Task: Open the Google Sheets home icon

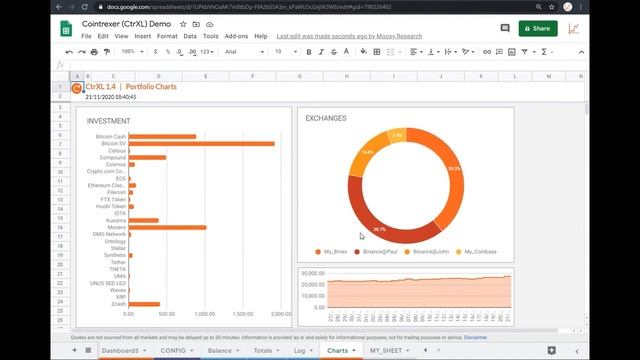Action: [x=66, y=29]
